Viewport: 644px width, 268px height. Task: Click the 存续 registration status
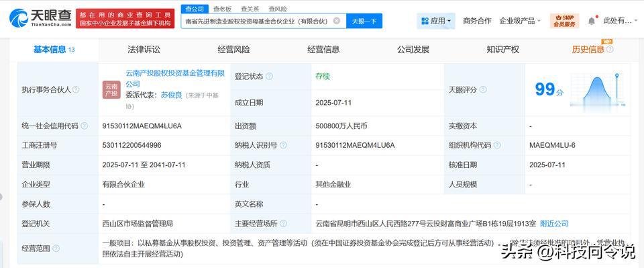[323, 77]
